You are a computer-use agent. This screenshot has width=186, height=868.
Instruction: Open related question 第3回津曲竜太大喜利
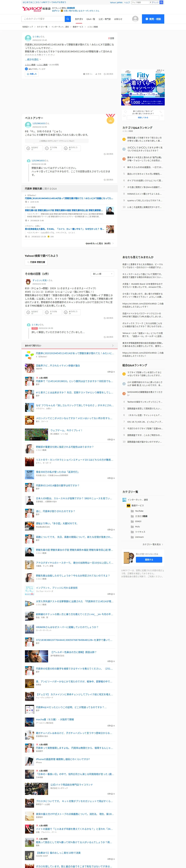[64, 229]
